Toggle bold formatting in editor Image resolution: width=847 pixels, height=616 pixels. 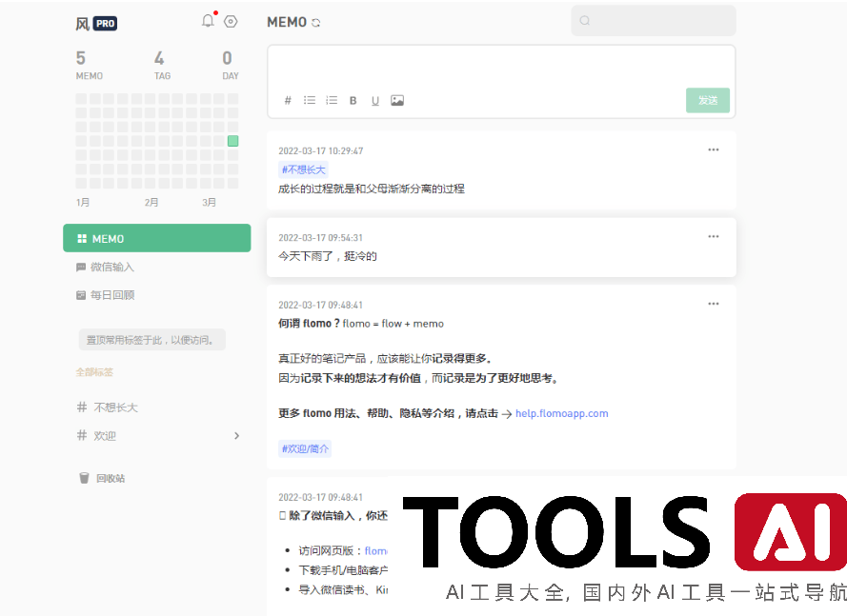[353, 101]
